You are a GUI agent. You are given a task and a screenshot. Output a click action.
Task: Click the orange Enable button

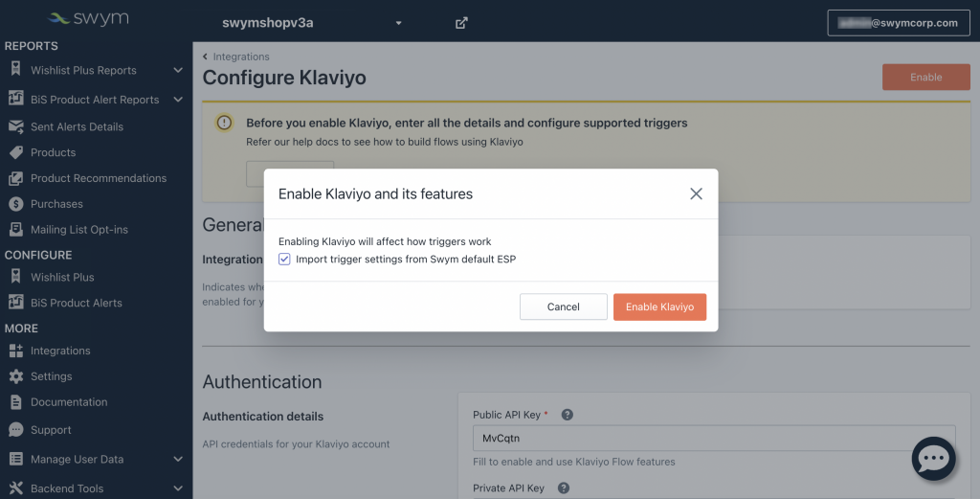pos(925,77)
